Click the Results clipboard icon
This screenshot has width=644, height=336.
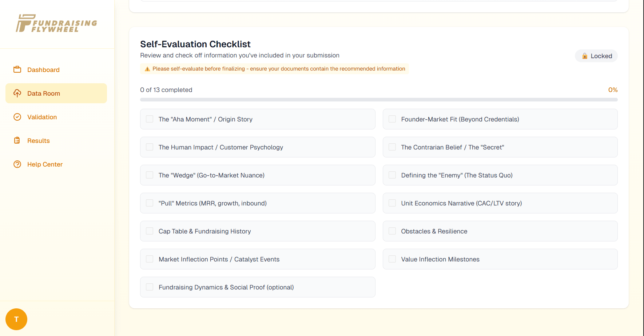(x=17, y=140)
